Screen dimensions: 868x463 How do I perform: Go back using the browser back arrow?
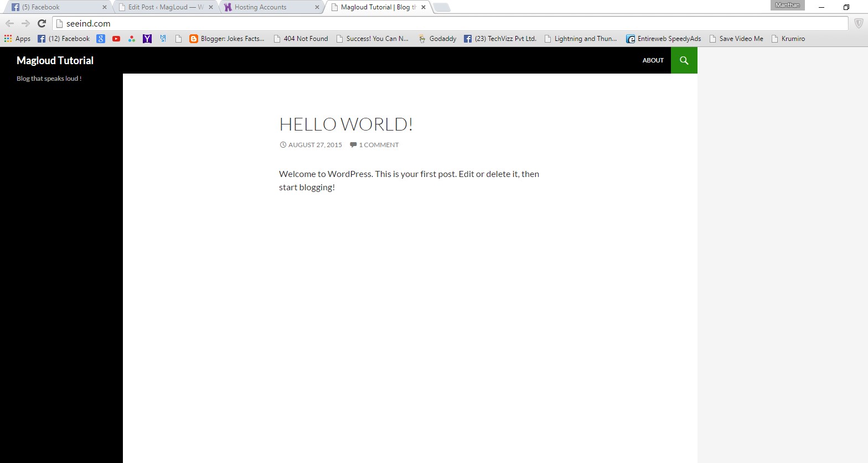click(9, 23)
